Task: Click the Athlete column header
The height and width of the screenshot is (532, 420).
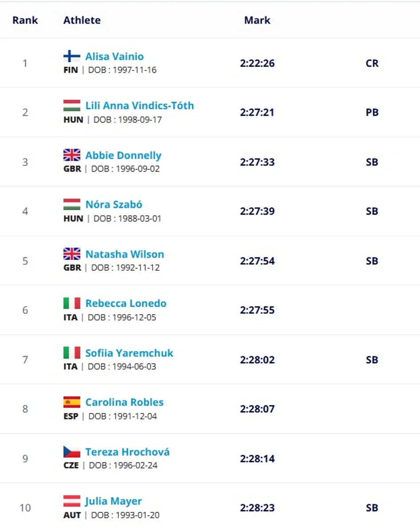Action: [x=82, y=20]
